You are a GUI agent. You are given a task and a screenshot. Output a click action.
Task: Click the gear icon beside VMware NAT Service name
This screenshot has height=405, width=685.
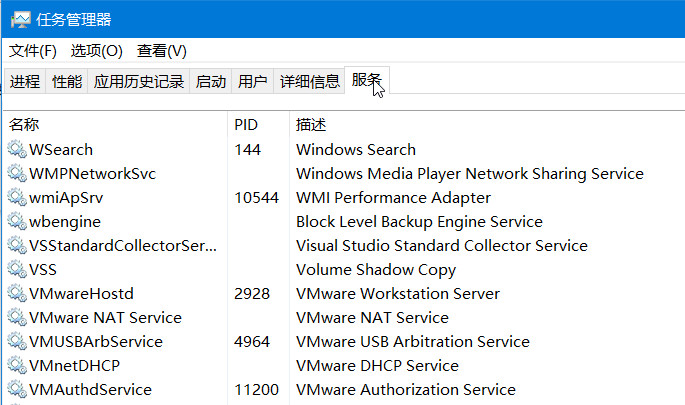17,318
